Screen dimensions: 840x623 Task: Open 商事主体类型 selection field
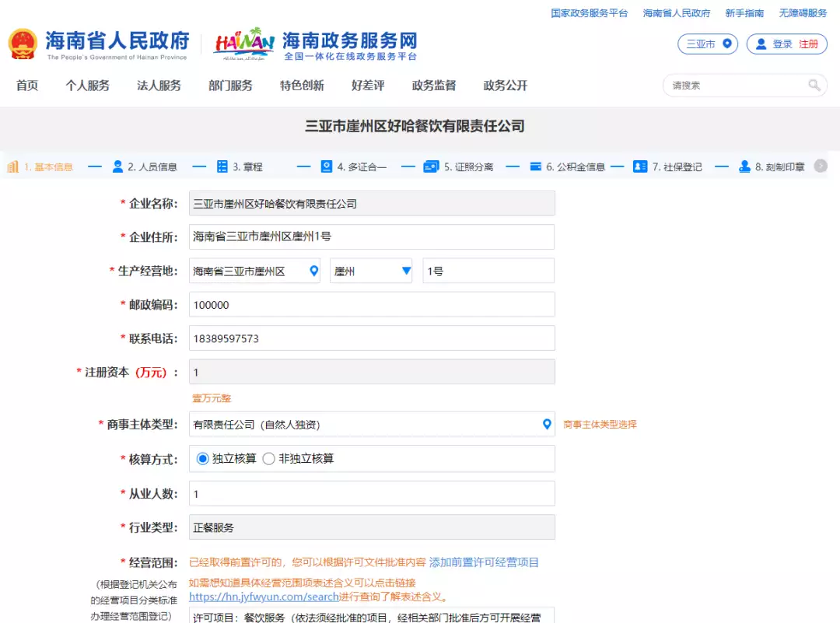tap(372, 425)
